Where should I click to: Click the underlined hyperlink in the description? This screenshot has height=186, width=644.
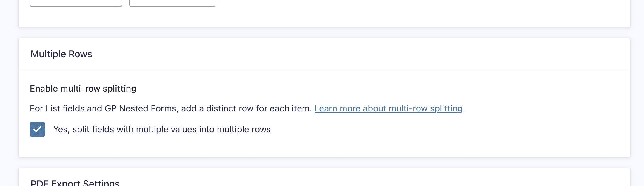[389, 108]
